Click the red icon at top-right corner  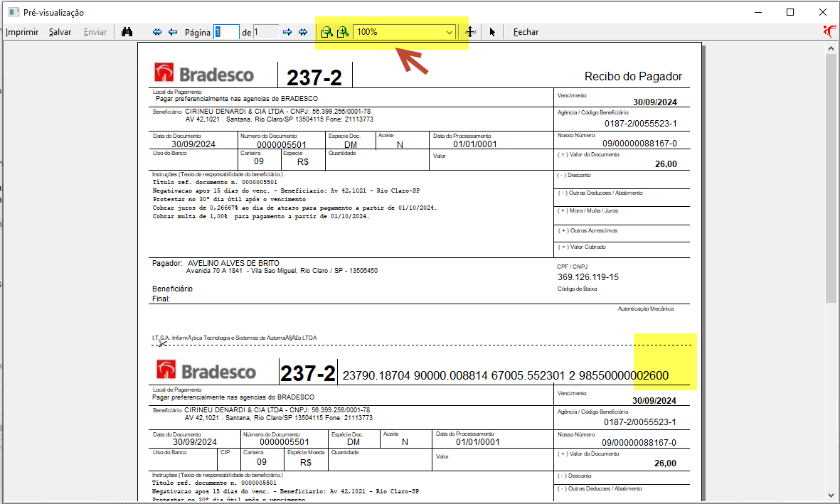(x=829, y=31)
